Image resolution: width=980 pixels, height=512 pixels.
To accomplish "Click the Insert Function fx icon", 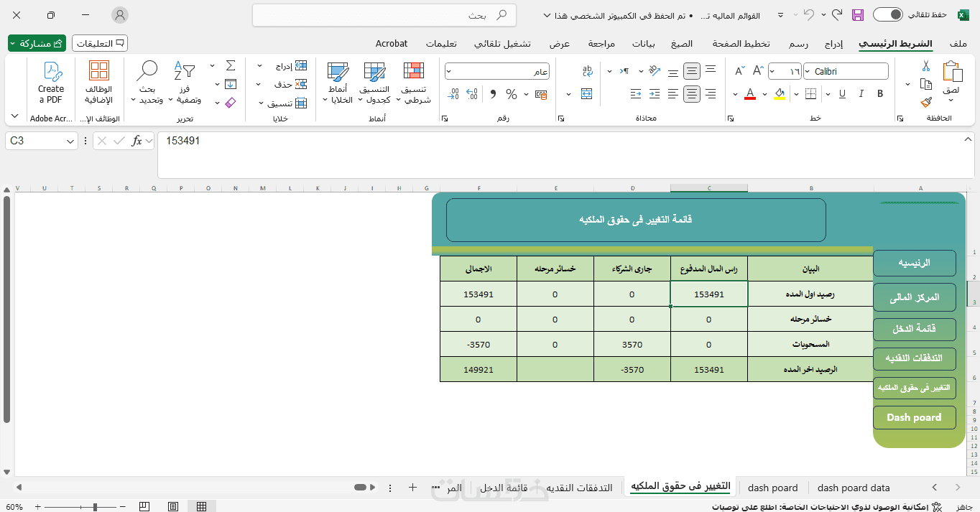I will click(x=137, y=141).
